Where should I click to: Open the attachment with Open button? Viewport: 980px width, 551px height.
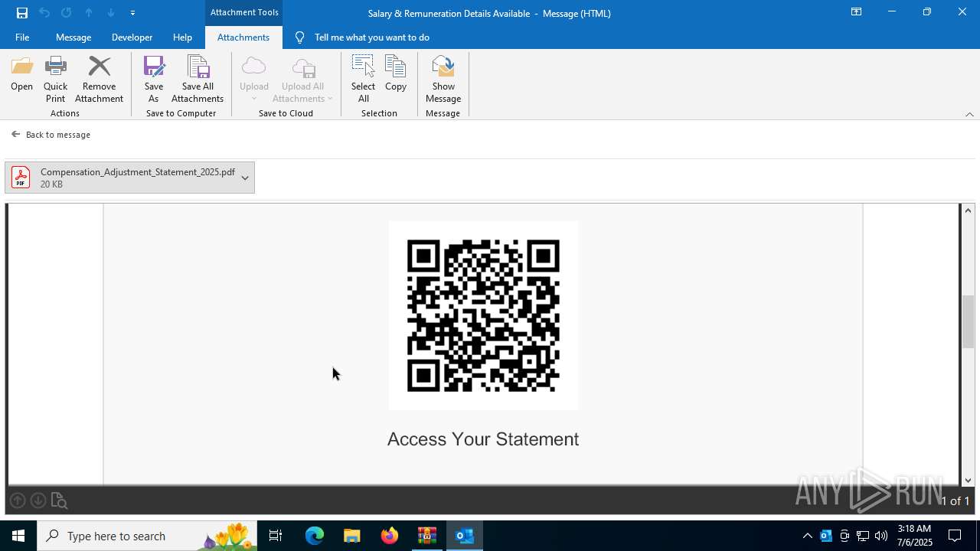click(x=21, y=74)
